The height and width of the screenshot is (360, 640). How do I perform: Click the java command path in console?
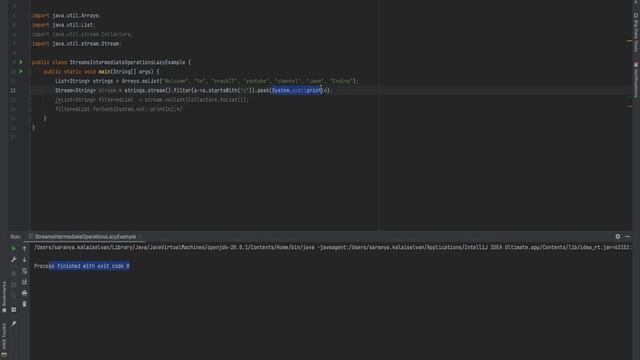tap(174, 247)
